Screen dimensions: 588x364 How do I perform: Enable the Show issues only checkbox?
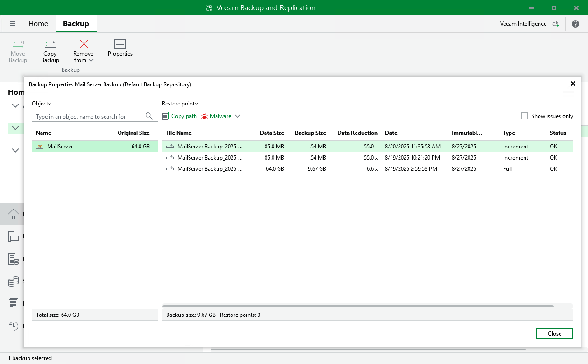click(524, 116)
